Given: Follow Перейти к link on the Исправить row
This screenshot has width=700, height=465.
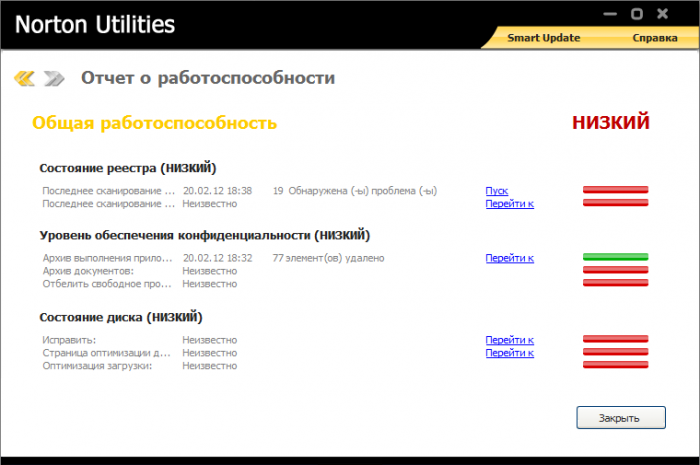Looking at the screenshot, I should [509, 340].
